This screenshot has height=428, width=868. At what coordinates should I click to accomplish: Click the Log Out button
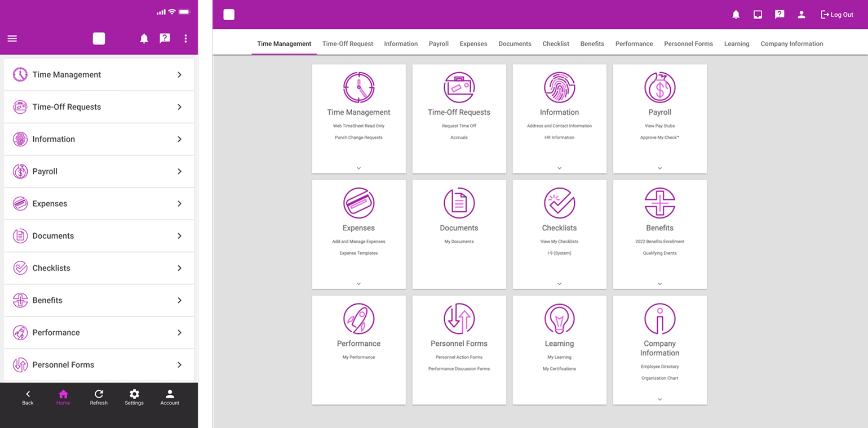click(837, 15)
